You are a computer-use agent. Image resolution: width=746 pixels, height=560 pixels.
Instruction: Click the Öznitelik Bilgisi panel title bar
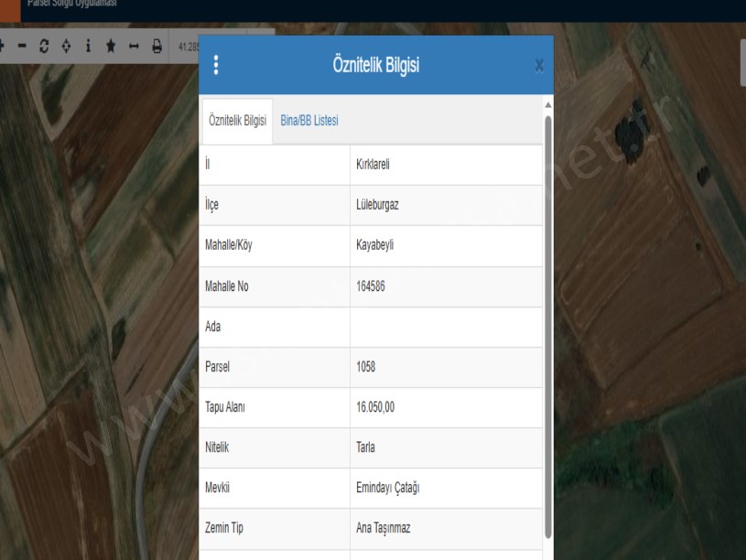[376, 65]
